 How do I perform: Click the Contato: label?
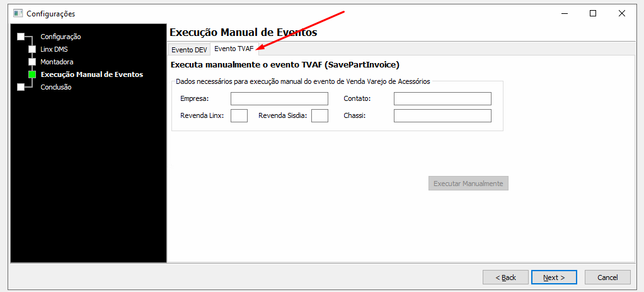pos(357,99)
